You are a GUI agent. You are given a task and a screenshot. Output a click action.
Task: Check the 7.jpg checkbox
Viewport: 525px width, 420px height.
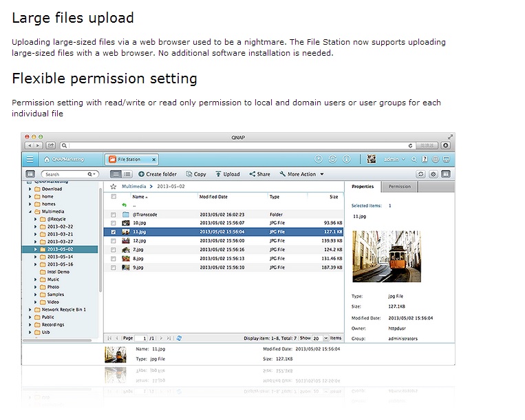[x=113, y=250]
